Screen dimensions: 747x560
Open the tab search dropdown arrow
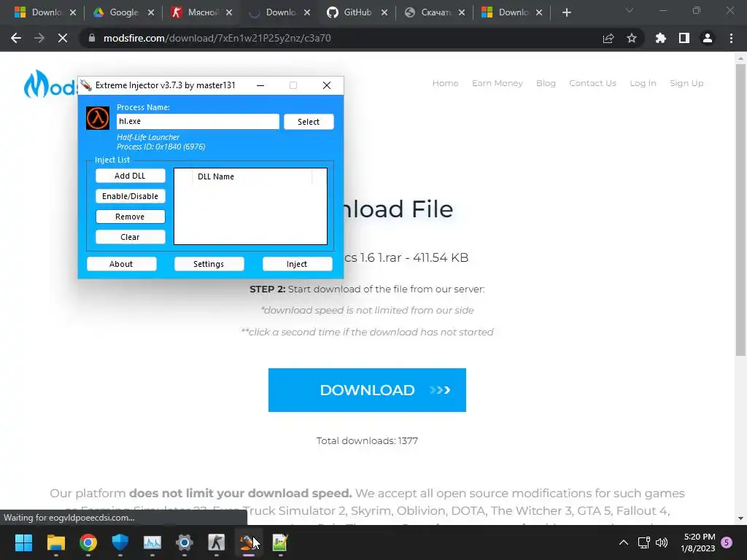point(630,10)
